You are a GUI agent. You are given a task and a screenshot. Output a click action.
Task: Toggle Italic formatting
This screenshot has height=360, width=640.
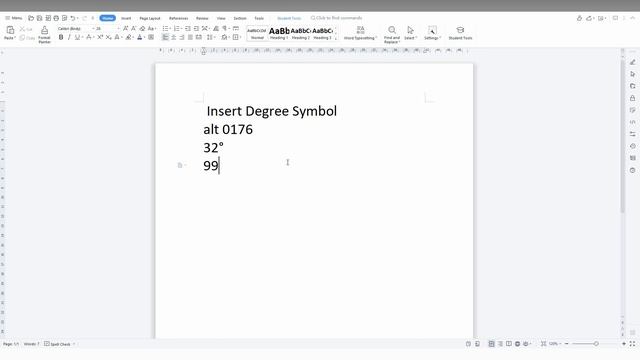click(x=69, y=37)
